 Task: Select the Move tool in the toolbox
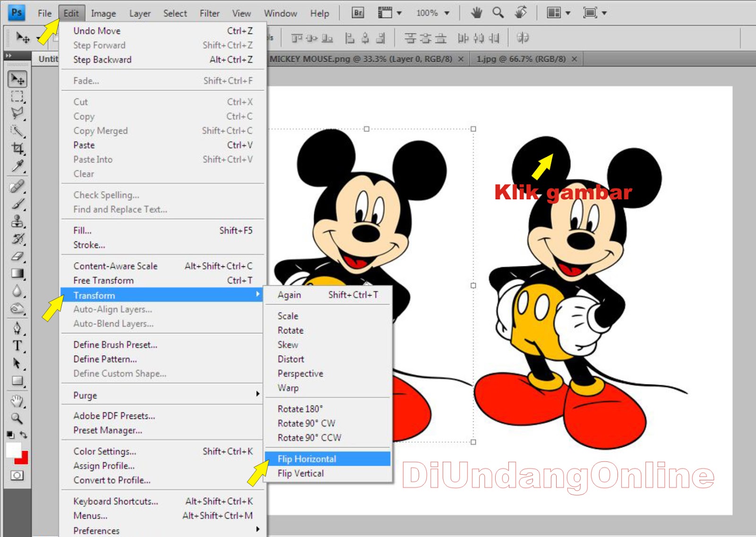click(x=17, y=79)
